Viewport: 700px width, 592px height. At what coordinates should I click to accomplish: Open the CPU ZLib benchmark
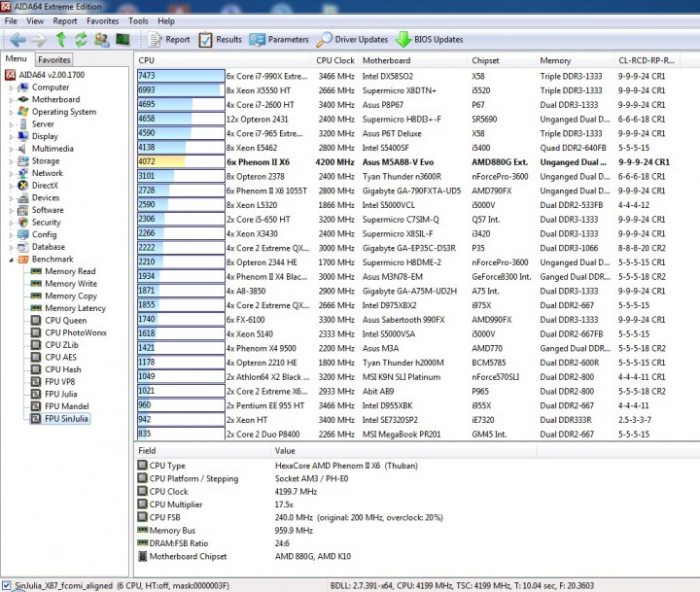coord(61,345)
